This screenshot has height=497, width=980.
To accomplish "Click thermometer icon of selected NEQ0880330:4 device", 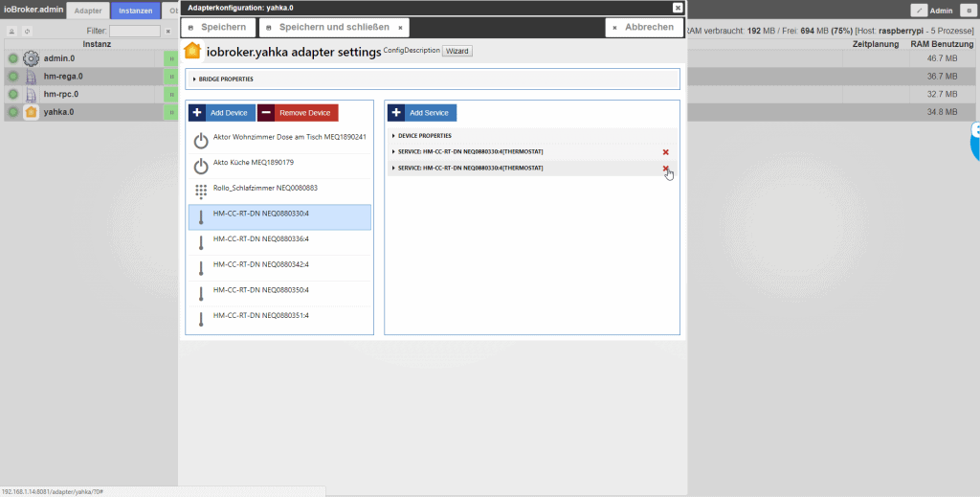I will coord(201,217).
